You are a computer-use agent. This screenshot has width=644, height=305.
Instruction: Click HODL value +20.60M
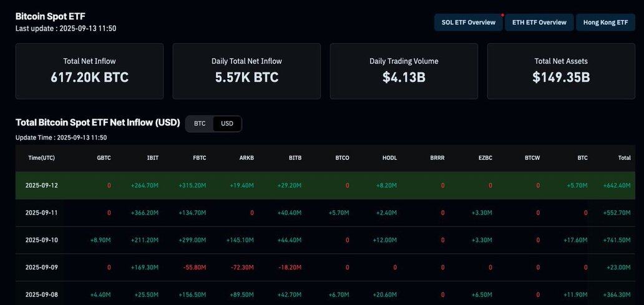click(385, 295)
